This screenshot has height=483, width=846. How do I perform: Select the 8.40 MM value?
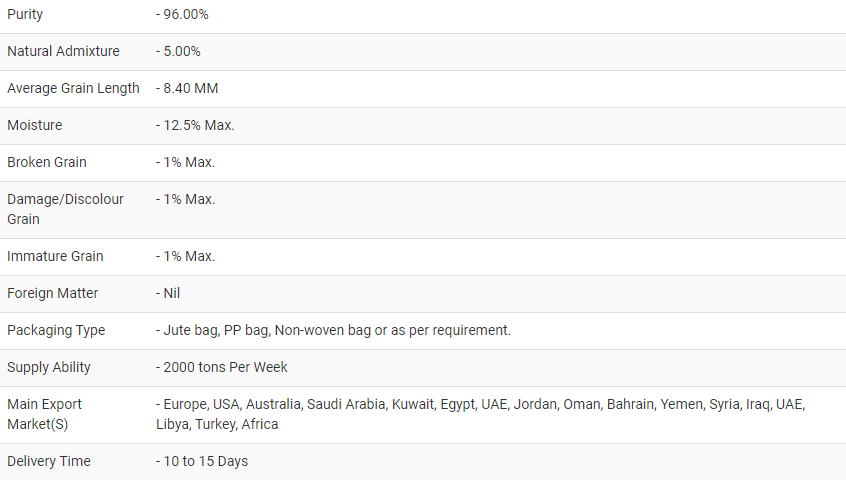point(187,88)
